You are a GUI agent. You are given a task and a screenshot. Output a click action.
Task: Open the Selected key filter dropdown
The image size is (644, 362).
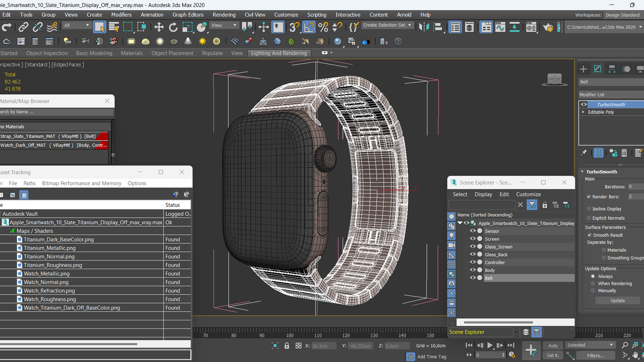pyautogui.click(x=590, y=345)
